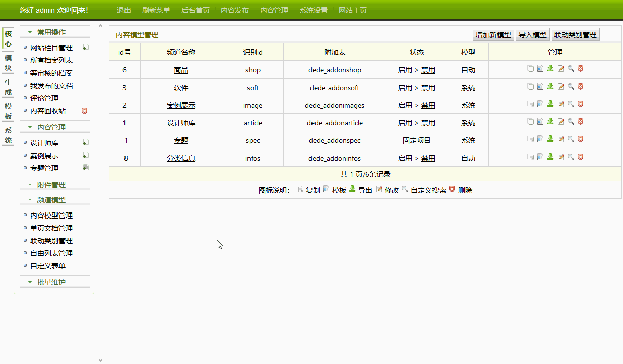Open the 内容发布 menu
Screen dimensions: 623x364
coord(234,10)
